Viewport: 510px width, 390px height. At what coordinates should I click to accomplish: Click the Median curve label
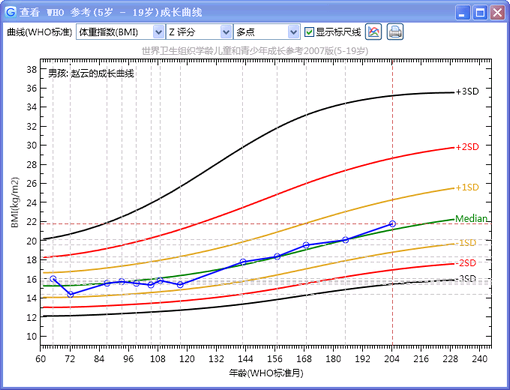(x=471, y=219)
